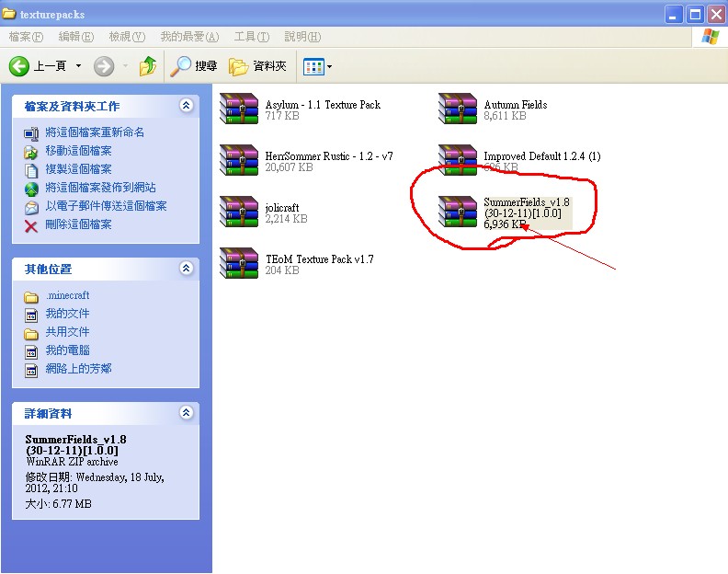Viewport: 728px width, 574px height.
Task: Click the texturepacks title bar folder icon
Action: 9,14
